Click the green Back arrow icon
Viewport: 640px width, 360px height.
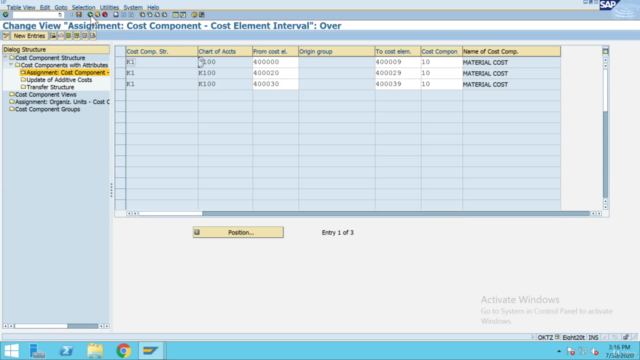click(90, 15)
